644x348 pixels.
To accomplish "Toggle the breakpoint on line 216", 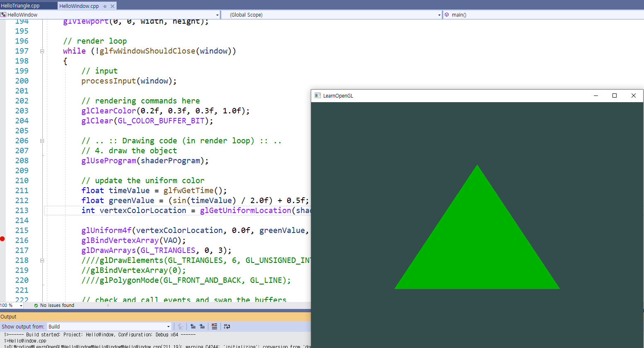I will (2, 239).
